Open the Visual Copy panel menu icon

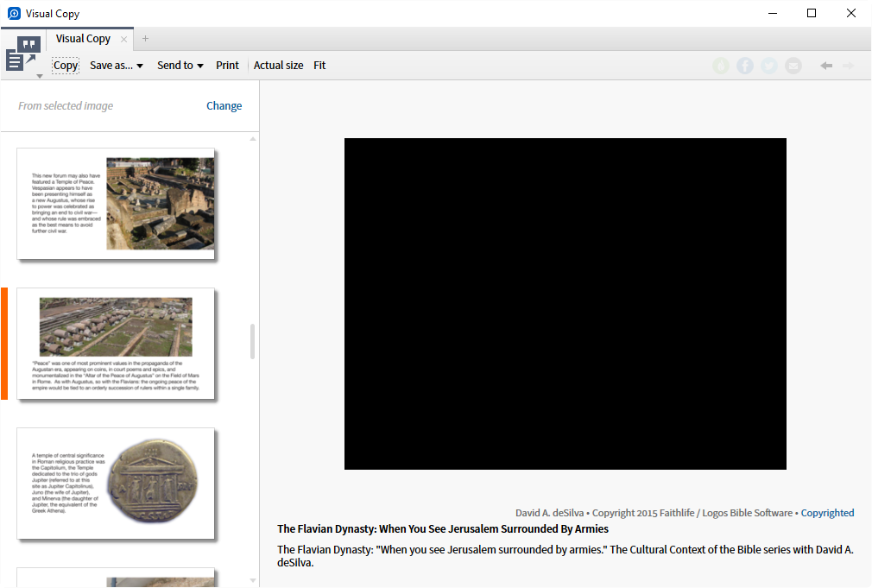(22, 54)
